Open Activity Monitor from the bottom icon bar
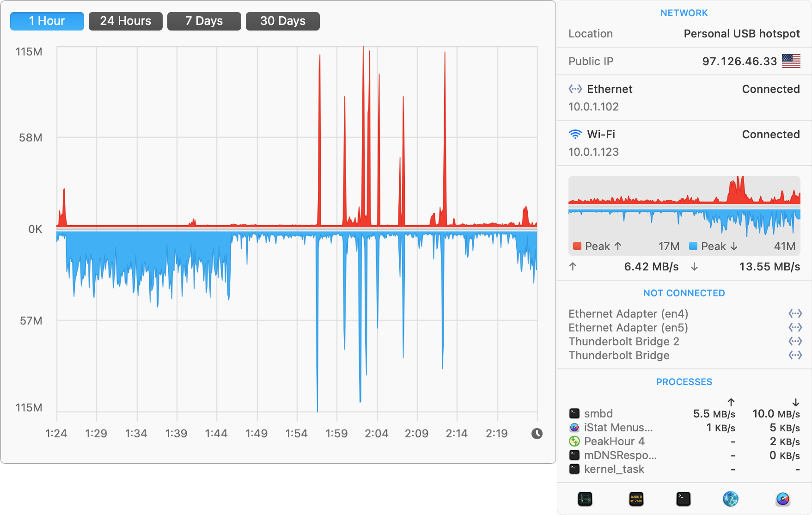The height and width of the screenshot is (515, 812). (585, 499)
